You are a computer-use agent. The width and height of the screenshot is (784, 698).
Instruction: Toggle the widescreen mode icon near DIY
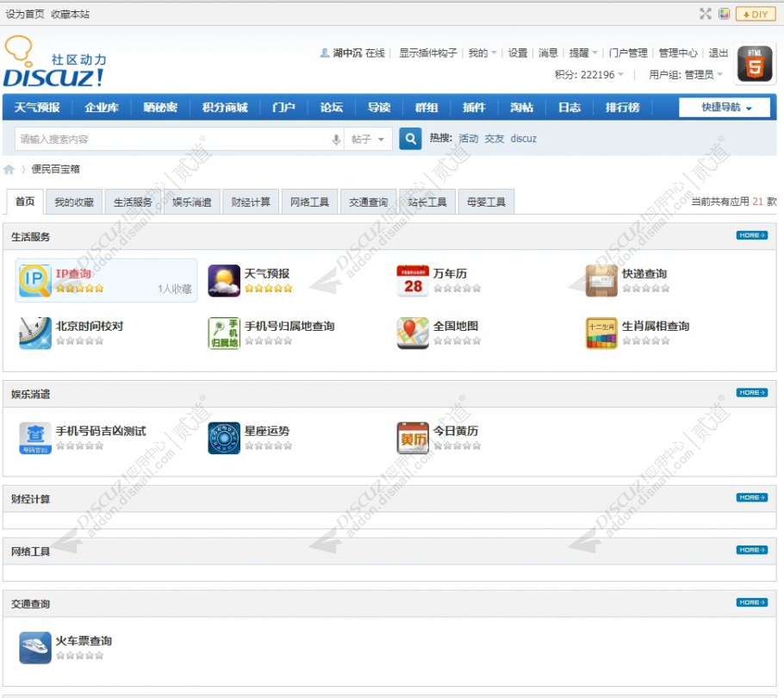(x=706, y=13)
